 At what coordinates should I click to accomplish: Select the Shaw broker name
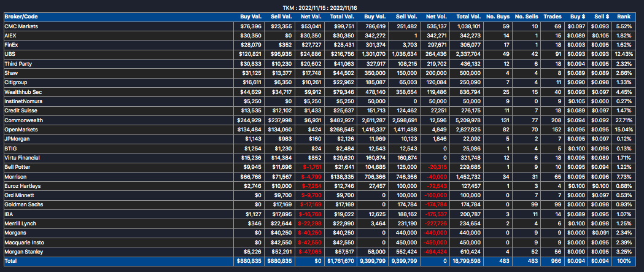click(11, 73)
